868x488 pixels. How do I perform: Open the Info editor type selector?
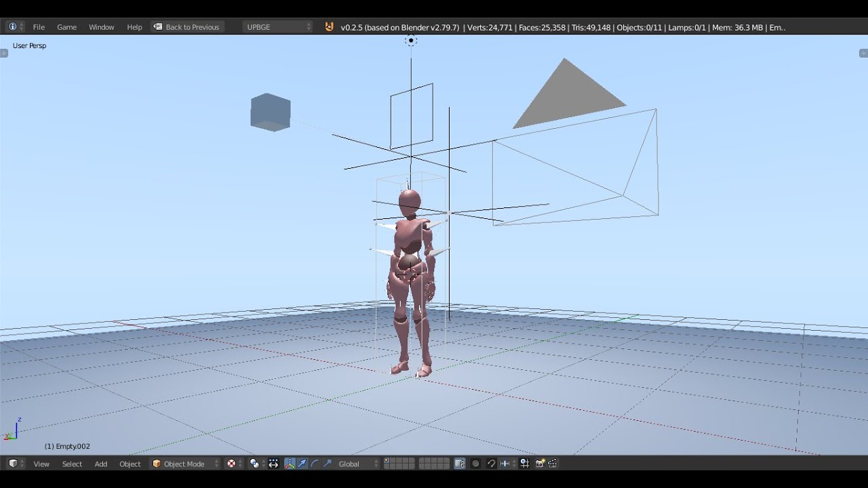coord(16,27)
